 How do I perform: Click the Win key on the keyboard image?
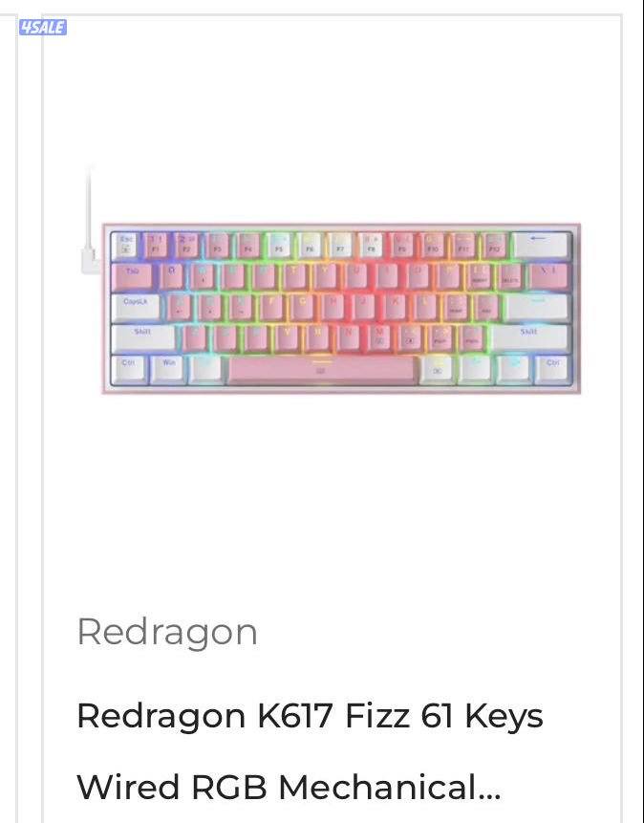(x=168, y=370)
